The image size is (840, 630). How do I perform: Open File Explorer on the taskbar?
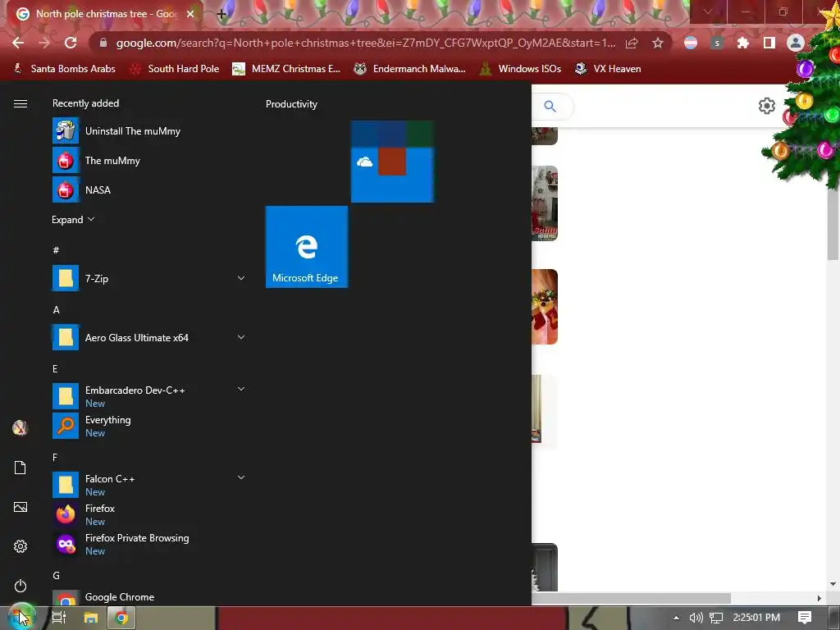[90, 618]
